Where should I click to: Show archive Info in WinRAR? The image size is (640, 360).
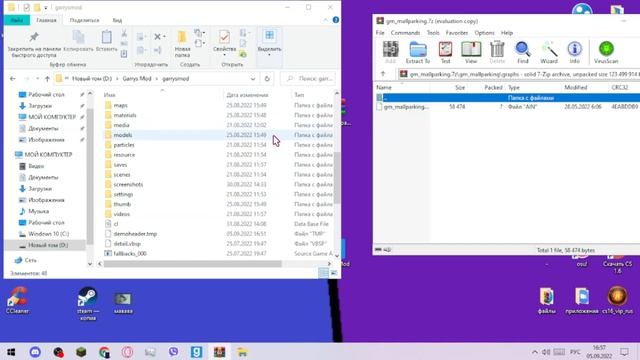coord(574,52)
